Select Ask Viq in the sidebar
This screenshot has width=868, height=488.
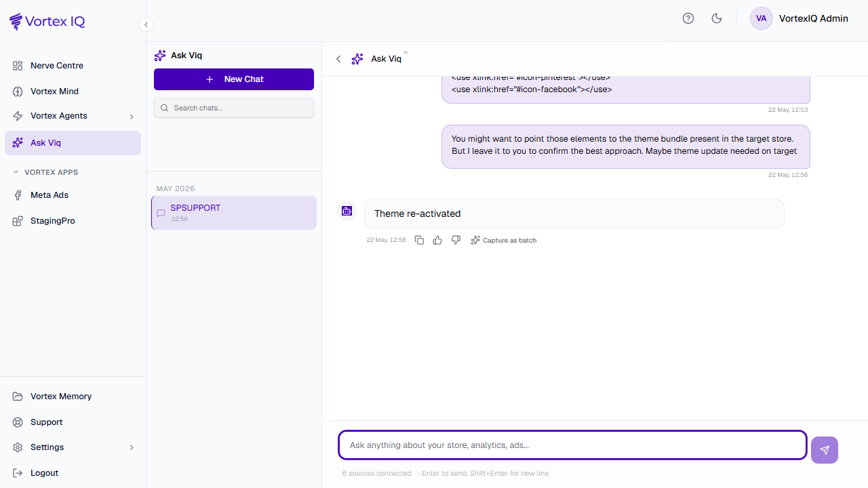pyautogui.click(x=73, y=143)
